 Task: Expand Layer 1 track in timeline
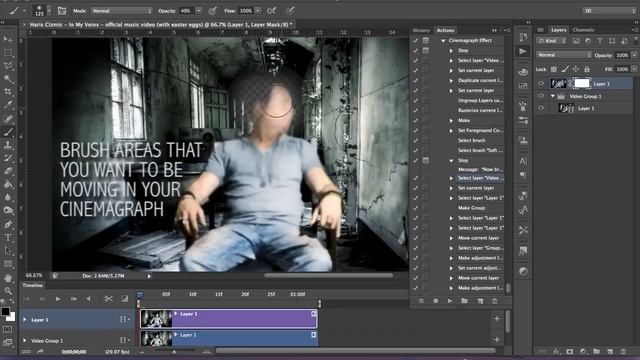pos(25,320)
